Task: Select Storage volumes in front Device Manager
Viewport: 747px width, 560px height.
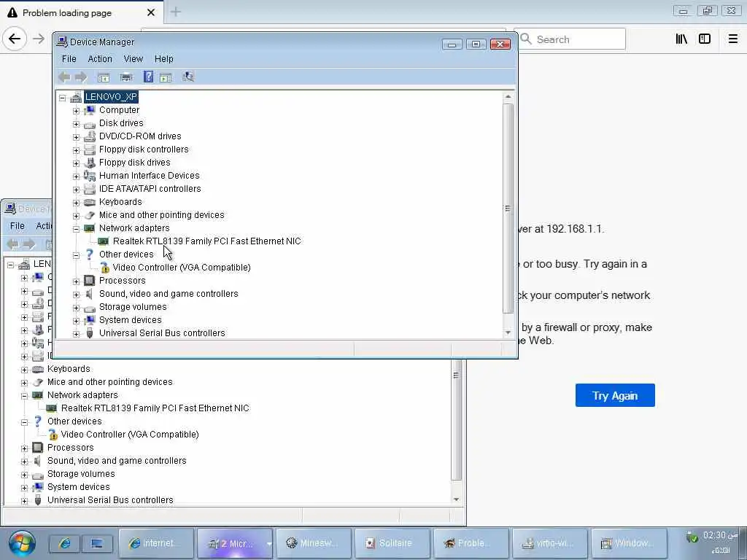Action: 133,307
